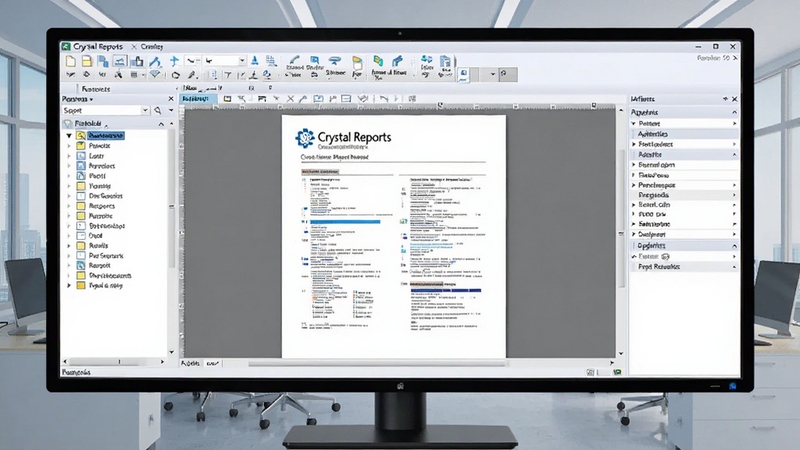Click the large blue clipboard icon at the toolbar's right

[445, 61]
